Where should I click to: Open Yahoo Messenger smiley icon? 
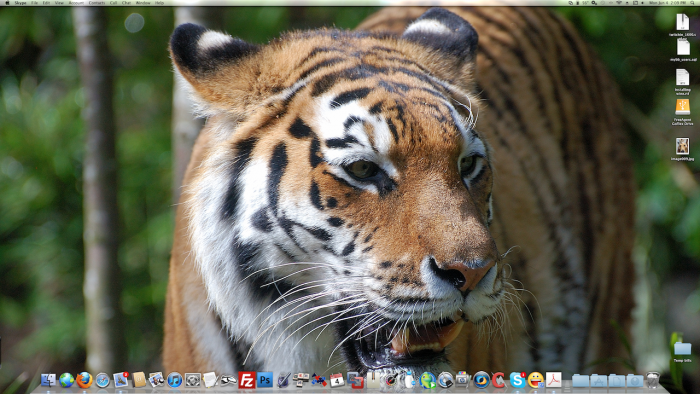point(536,380)
